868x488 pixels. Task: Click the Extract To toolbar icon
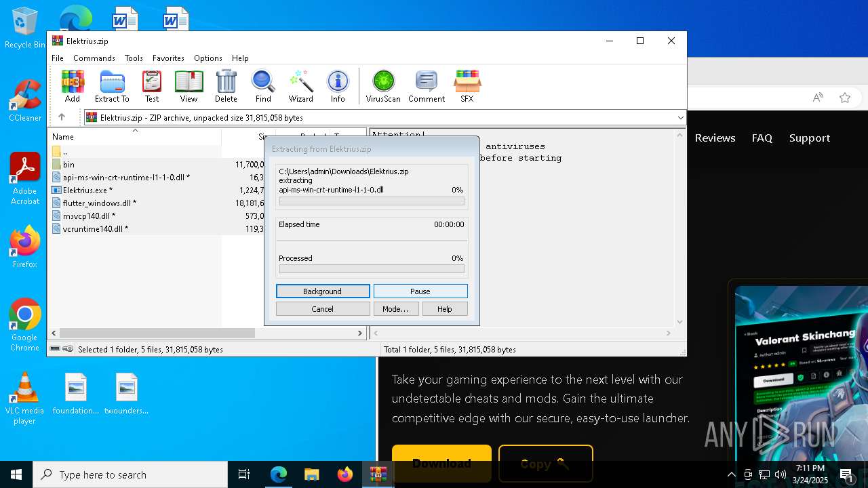112,86
